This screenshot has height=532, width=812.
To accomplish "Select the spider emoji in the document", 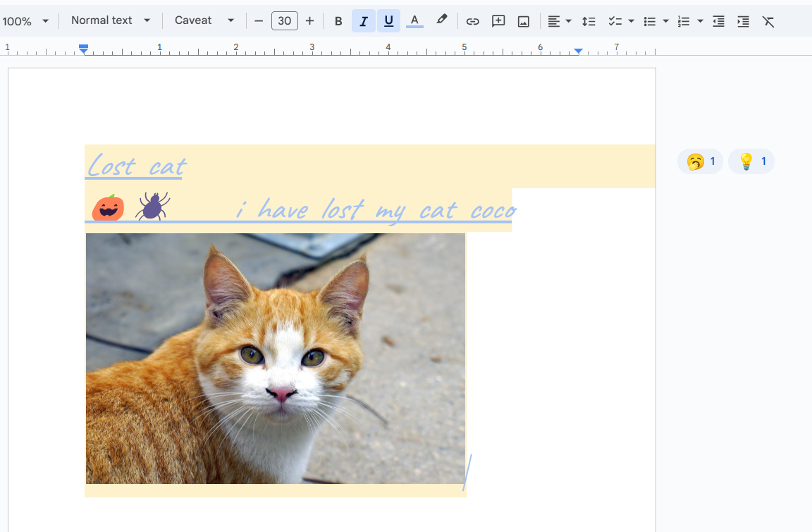I will pos(152,206).
